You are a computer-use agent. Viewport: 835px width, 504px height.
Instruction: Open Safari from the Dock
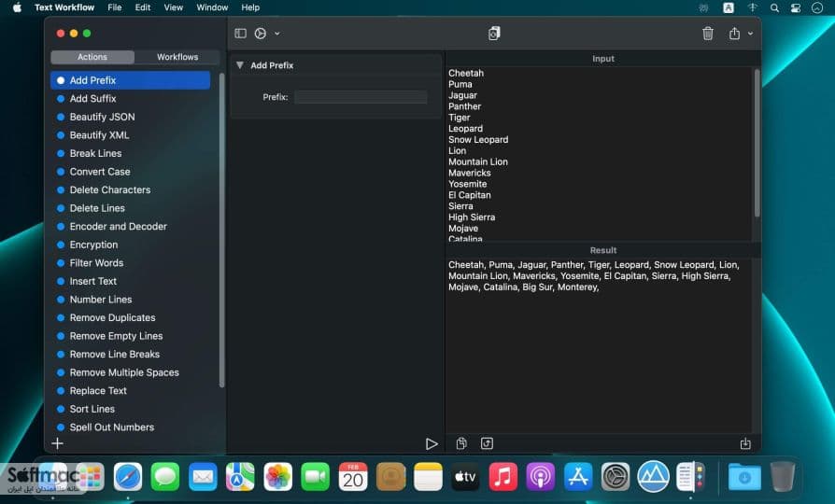(x=128, y=476)
